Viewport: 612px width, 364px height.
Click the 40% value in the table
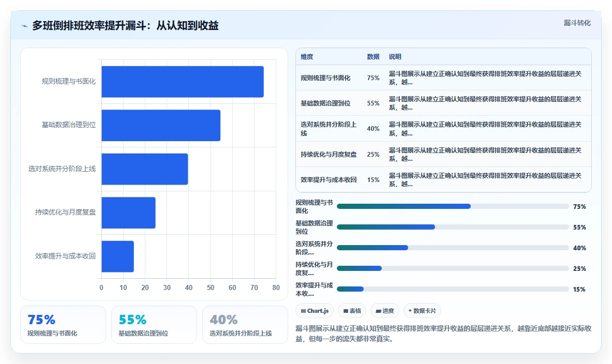coord(373,129)
